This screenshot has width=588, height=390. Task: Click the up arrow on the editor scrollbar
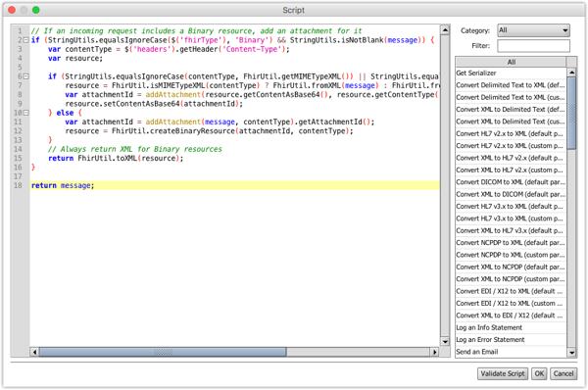[445, 29]
